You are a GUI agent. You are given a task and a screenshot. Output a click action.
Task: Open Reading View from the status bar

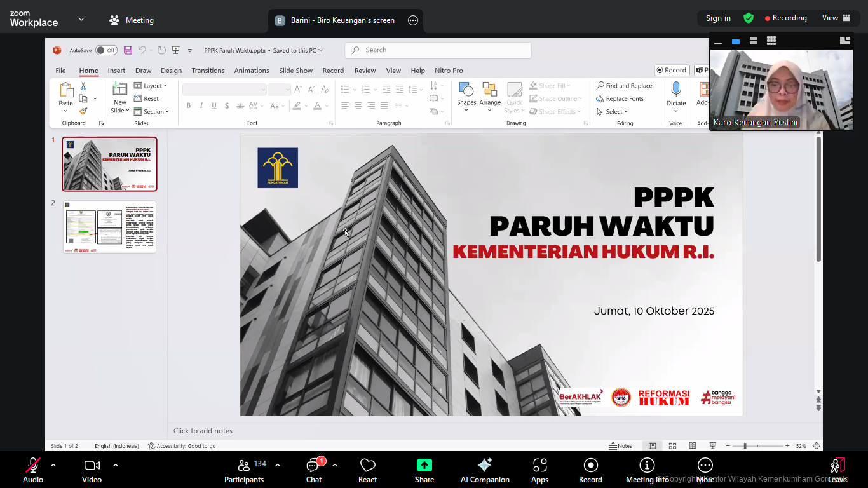[692, 445]
